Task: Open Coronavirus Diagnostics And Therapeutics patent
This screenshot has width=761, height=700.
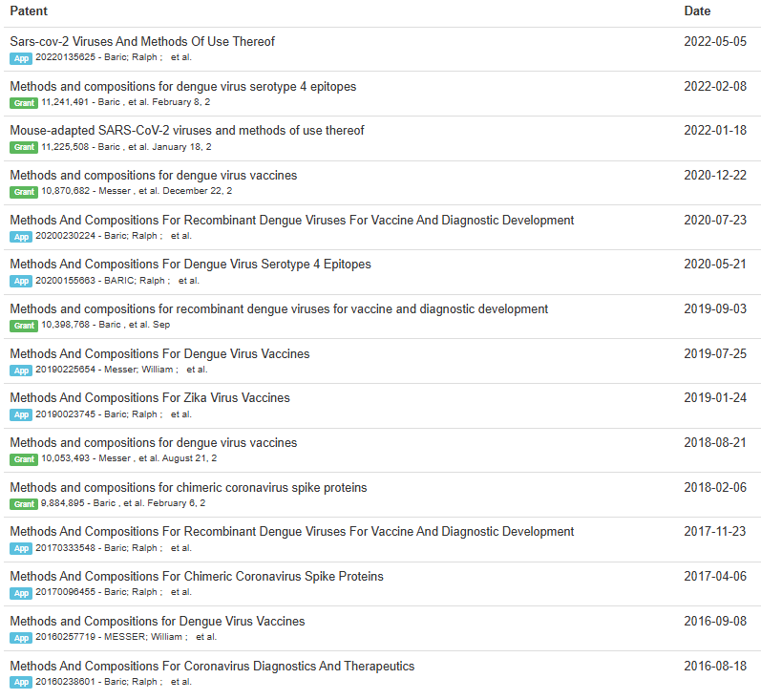Action: tap(212, 666)
